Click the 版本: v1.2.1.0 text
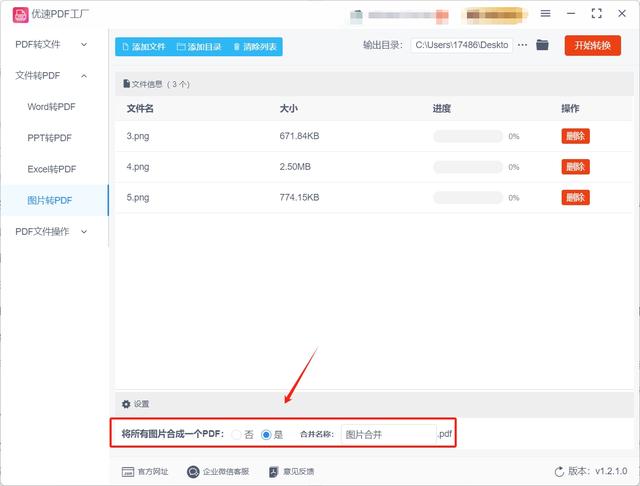The height and width of the screenshot is (486, 640). click(598, 471)
